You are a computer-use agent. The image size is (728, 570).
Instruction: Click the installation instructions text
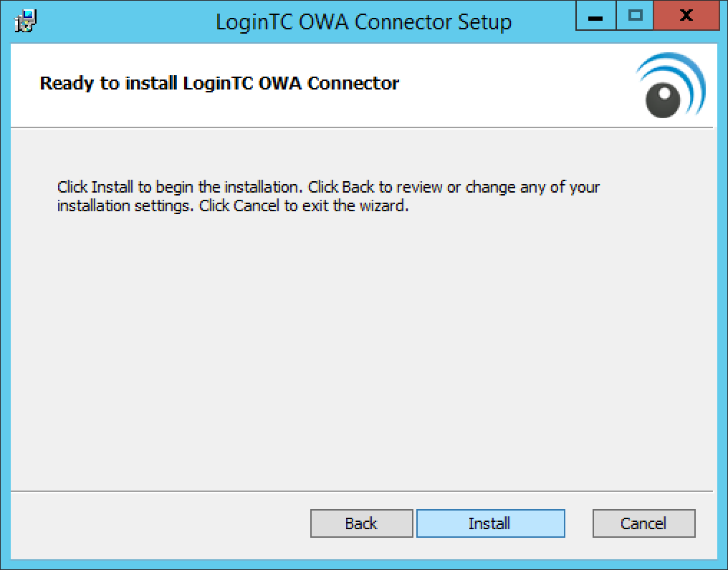pos(328,195)
